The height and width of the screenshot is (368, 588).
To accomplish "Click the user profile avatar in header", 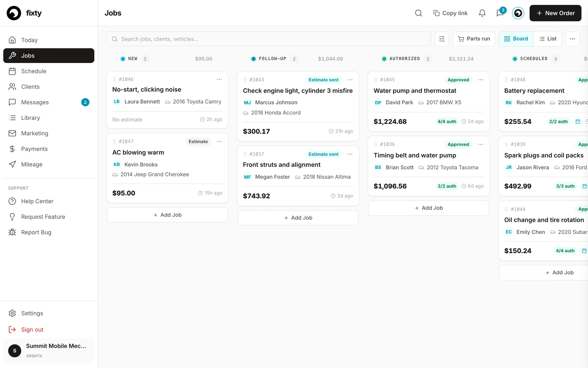I will click(x=518, y=13).
